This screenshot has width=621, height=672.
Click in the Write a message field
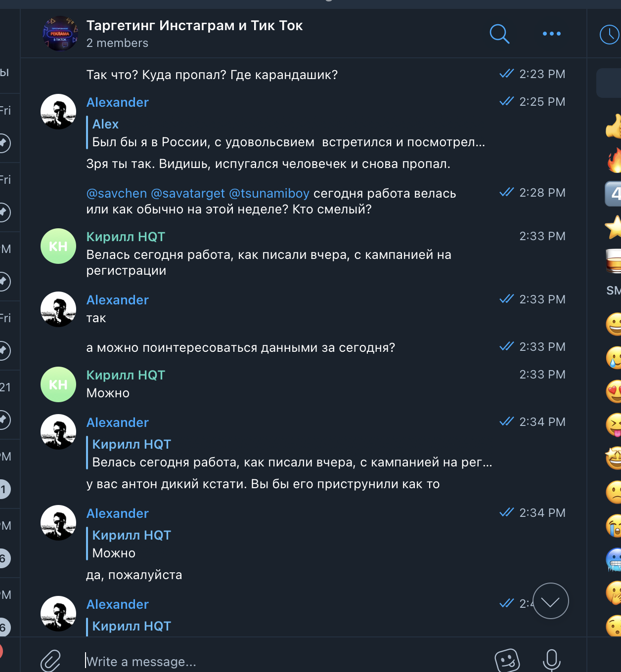tap(287, 661)
